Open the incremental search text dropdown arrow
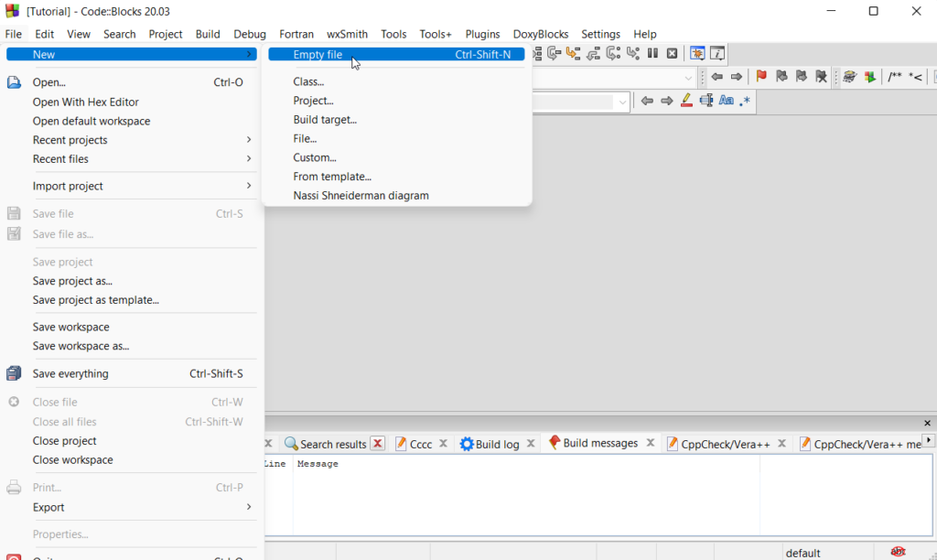The image size is (937, 560). point(622,102)
